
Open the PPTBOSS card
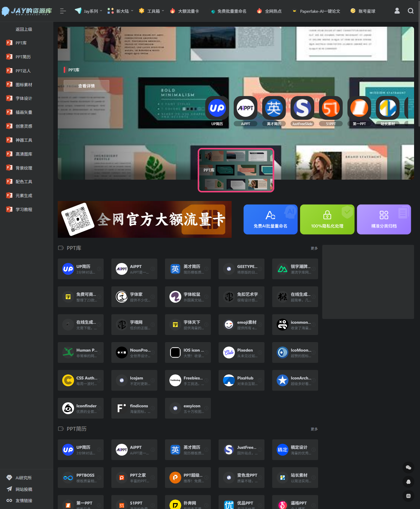(x=81, y=478)
